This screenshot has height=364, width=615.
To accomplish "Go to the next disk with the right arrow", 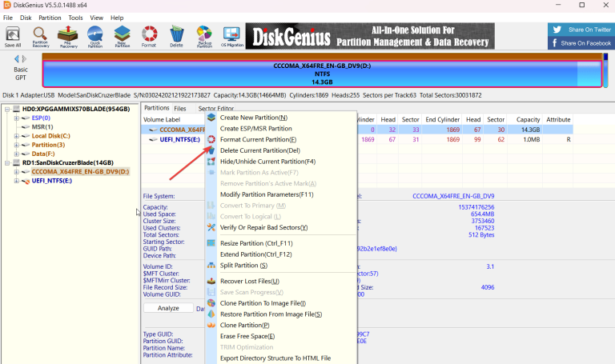I will tap(24, 58).
